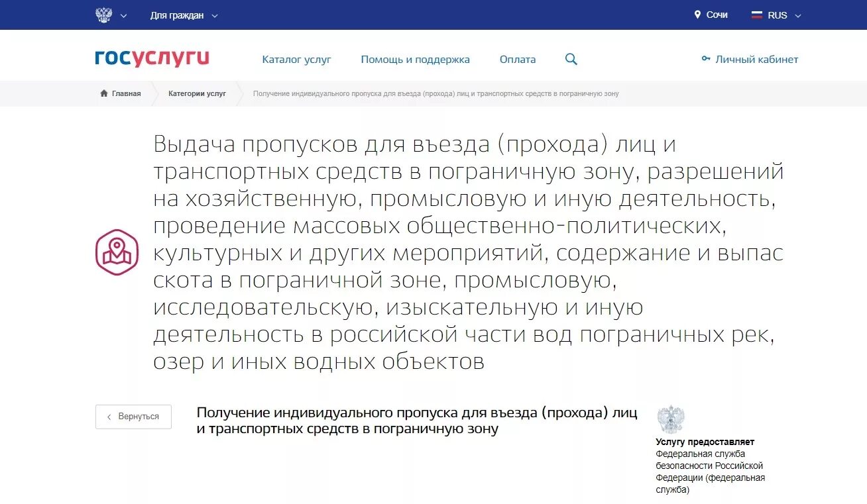Viewport: 867px width, 504px height.
Task: Open Личный кабинет login link
Action: click(757, 60)
